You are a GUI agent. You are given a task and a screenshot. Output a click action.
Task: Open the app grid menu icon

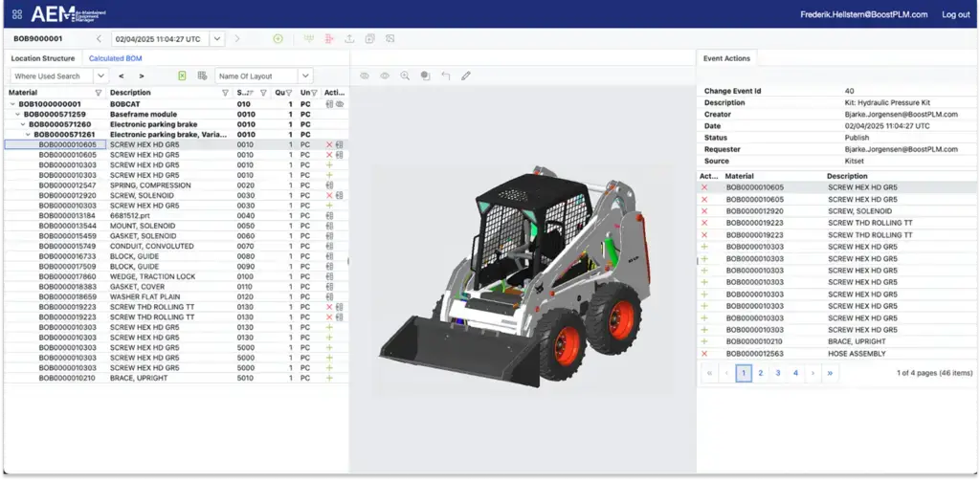[x=17, y=14]
